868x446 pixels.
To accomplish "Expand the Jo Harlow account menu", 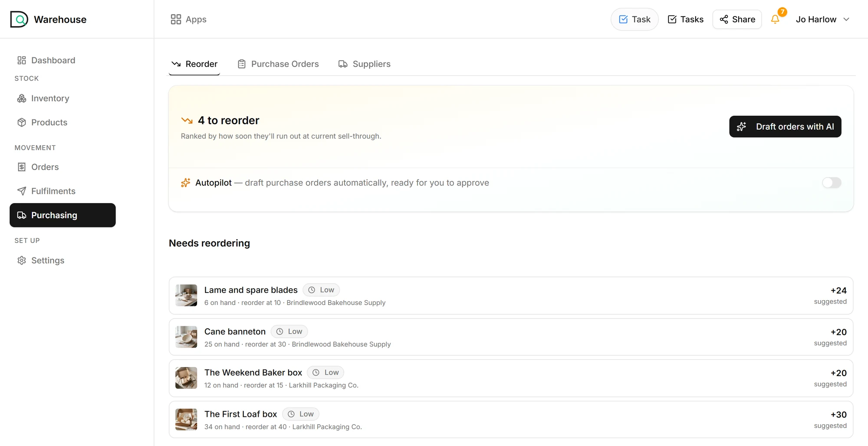I will click(x=822, y=20).
